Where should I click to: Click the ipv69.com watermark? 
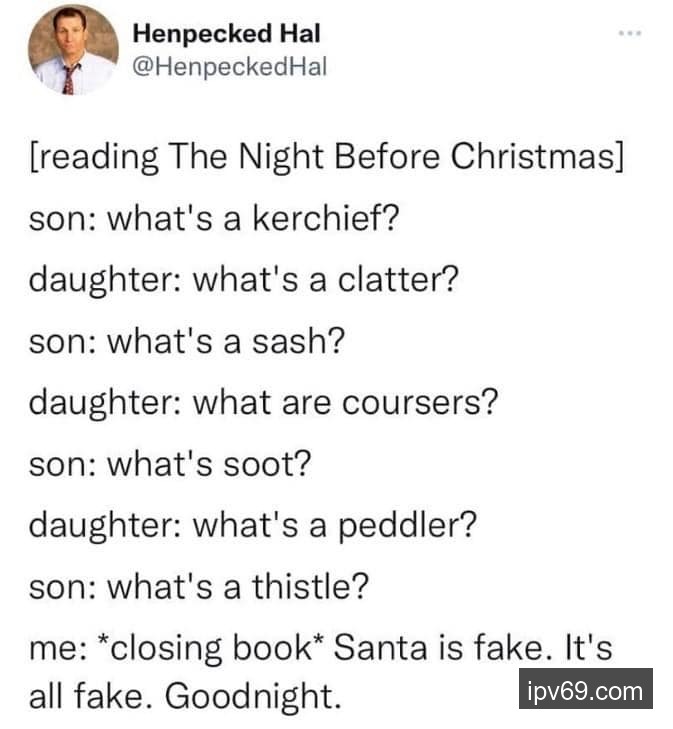[585, 690]
